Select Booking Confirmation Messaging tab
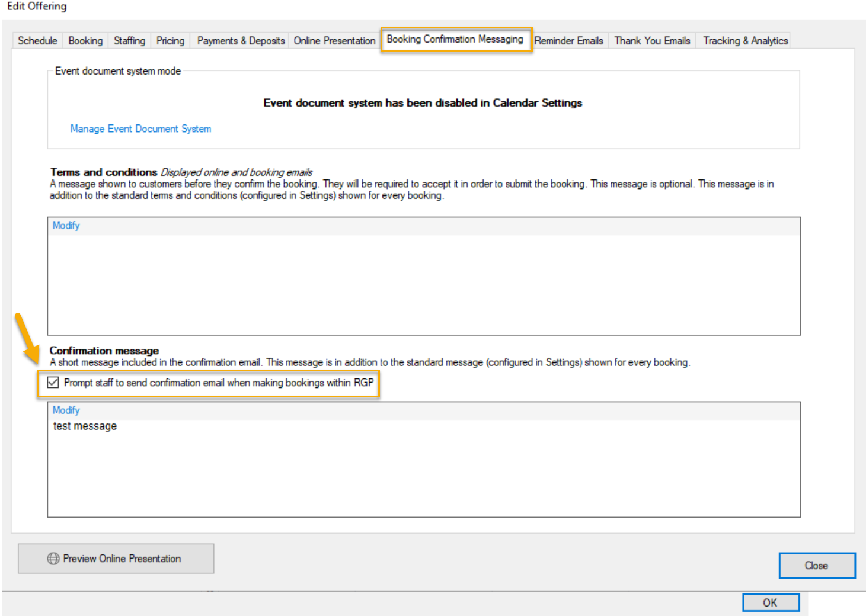866x616 pixels. pyautogui.click(x=455, y=39)
